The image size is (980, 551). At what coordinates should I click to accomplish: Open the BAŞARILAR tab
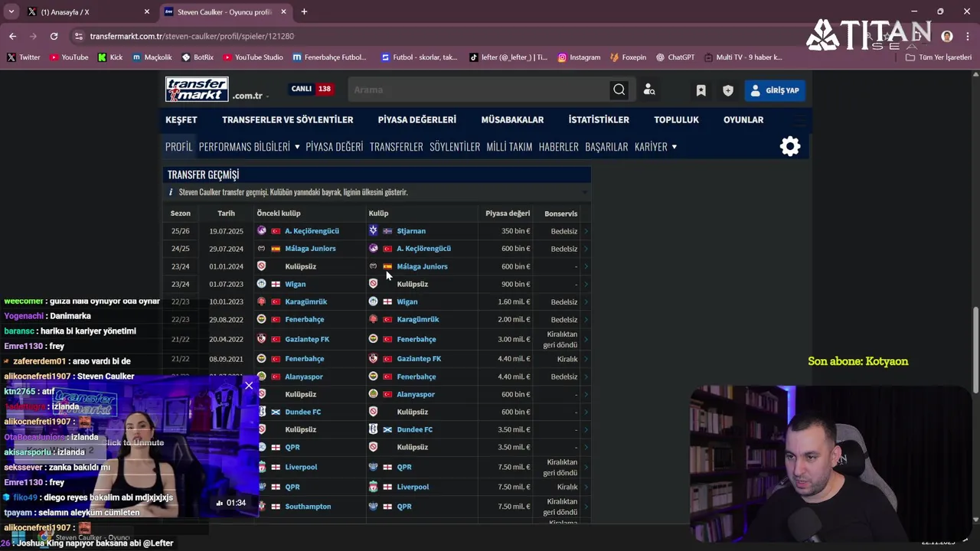coord(606,146)
